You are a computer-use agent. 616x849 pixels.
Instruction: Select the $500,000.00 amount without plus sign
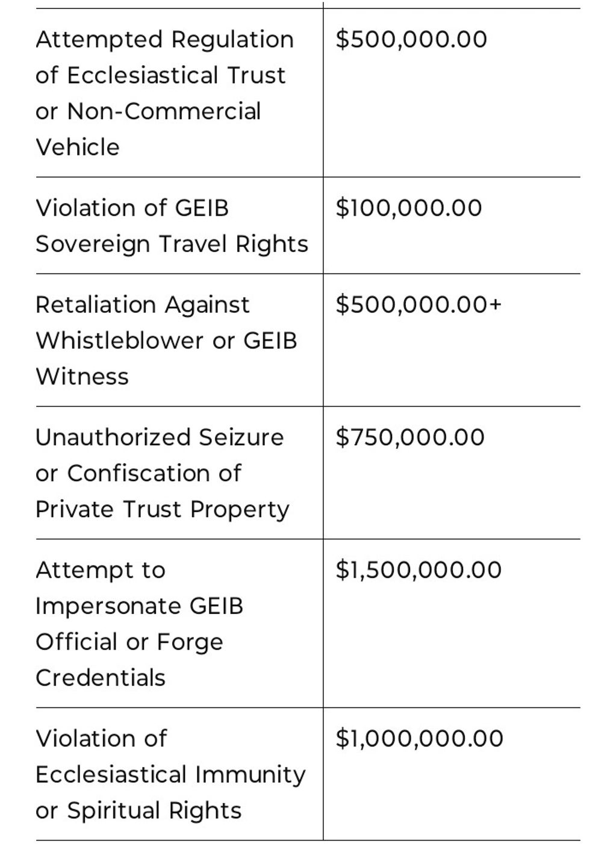(411, 40)
